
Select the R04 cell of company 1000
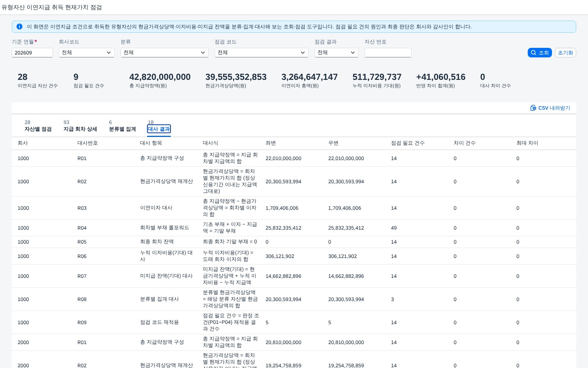82,228
